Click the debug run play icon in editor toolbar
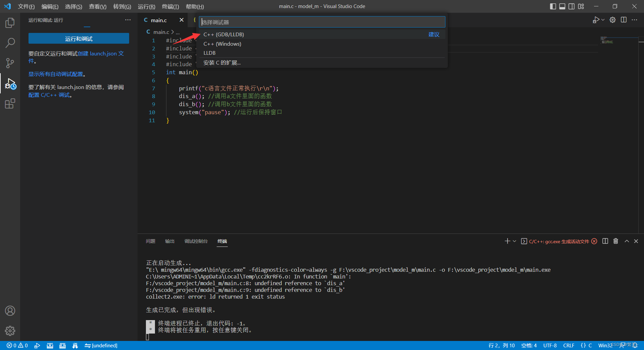The height and width of the screenshot is (350, 644). (596, 20)
